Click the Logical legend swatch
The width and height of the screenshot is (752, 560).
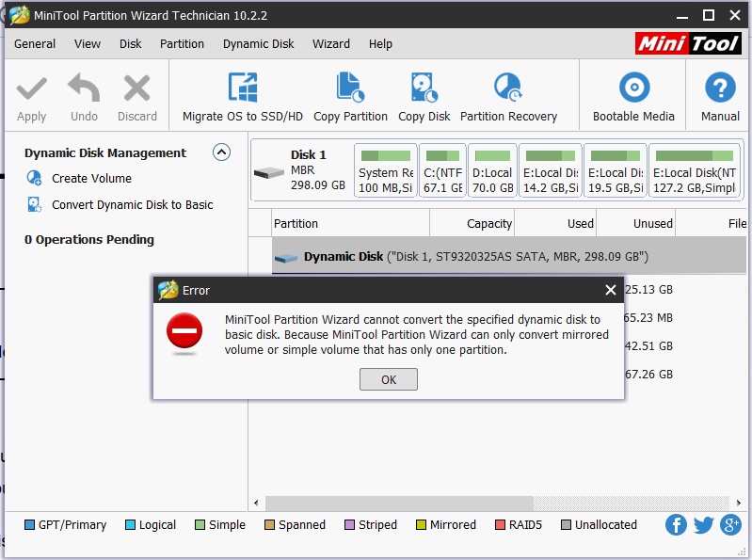[130, 525]
